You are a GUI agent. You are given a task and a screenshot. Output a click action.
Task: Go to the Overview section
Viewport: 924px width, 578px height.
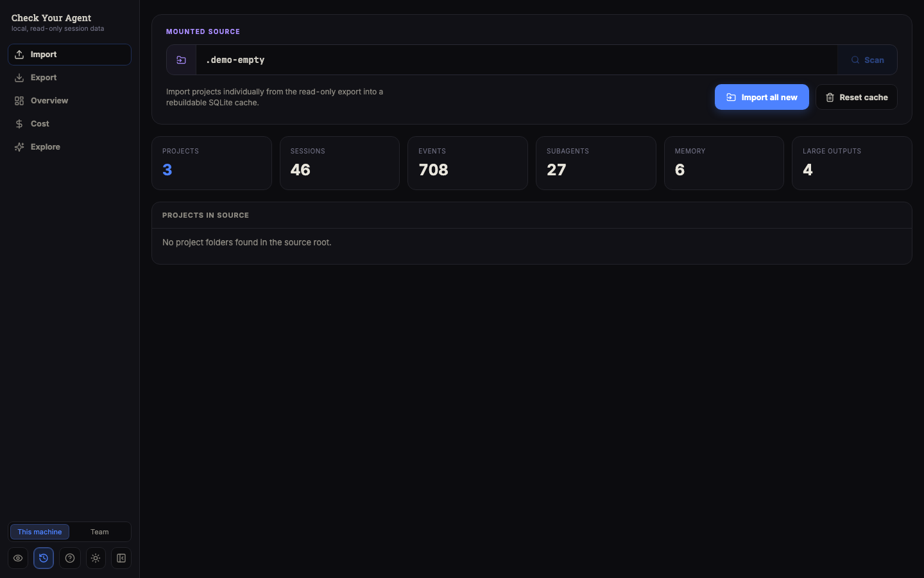pyautogui.click(x=69, y=101)
